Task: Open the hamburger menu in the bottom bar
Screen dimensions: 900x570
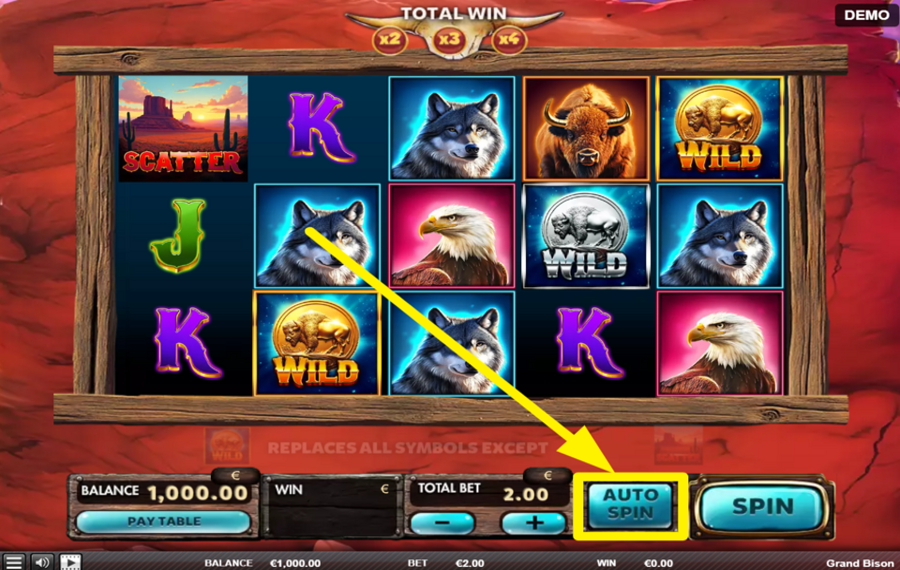Action: tap(13, 562)
